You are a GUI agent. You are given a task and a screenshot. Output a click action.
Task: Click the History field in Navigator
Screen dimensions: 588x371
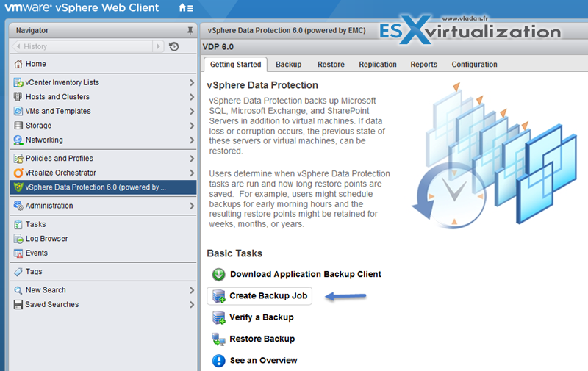tap(82, 46)
